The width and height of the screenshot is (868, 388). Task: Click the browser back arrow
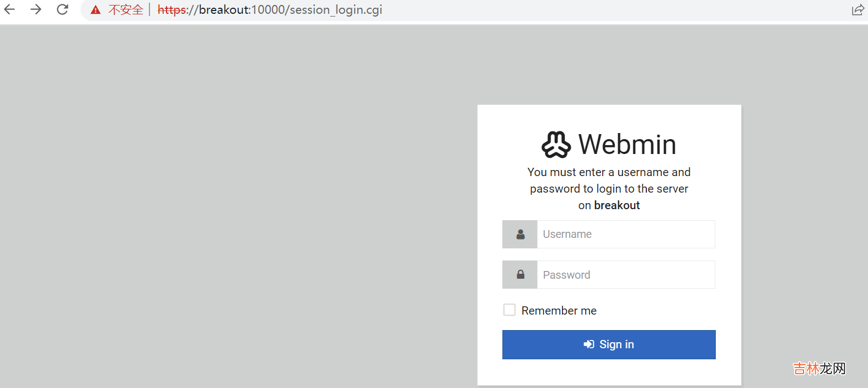pyautogui.click(x=10, y=9)
